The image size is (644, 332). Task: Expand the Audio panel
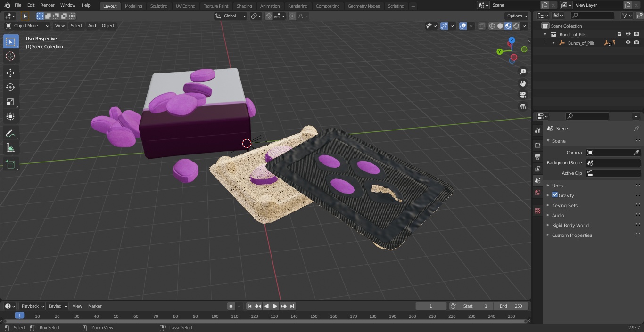[558, 215]
